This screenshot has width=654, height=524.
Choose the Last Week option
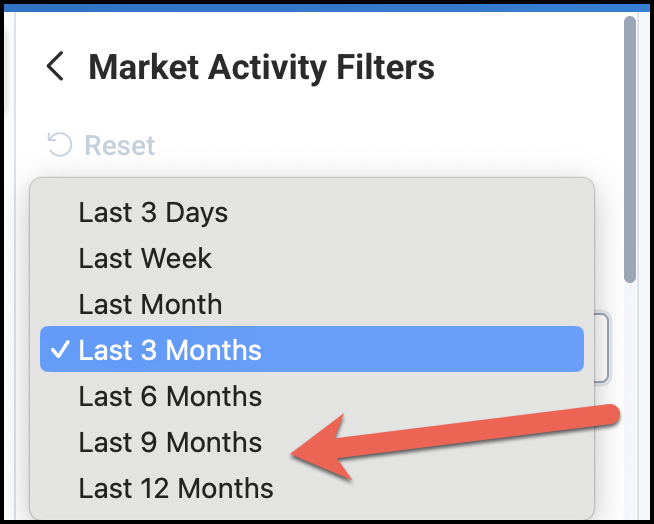pos(145,258)
